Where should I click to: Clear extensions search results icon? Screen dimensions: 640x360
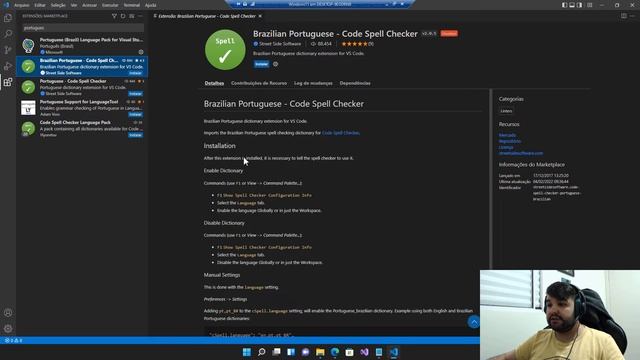click(131, 16)
